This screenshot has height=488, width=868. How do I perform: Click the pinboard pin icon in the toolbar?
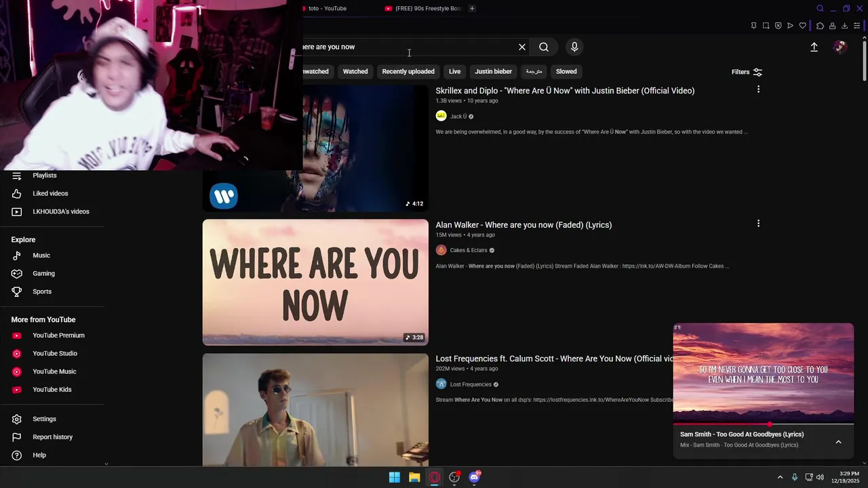753,26
